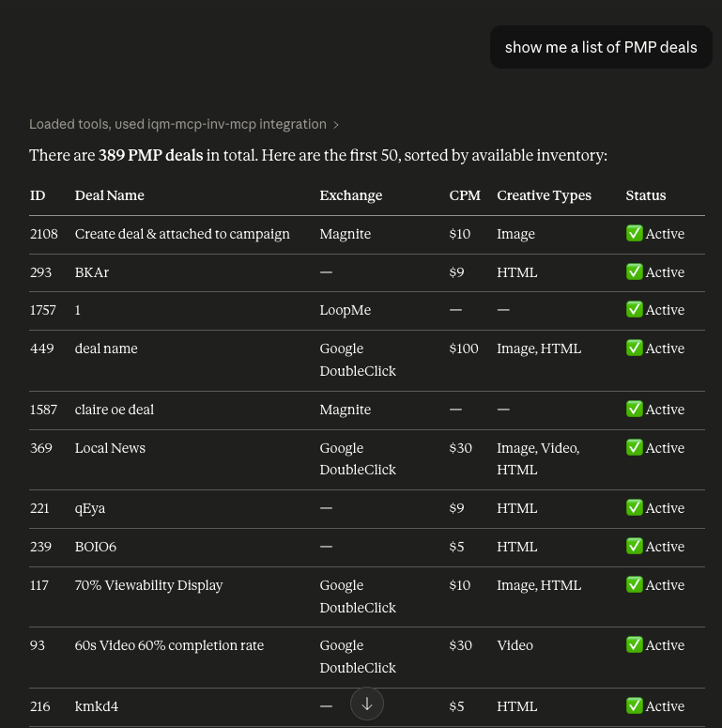Click the '$100' CPM value
The height and width of the screenshot is (728, 722).
point(464,349)
